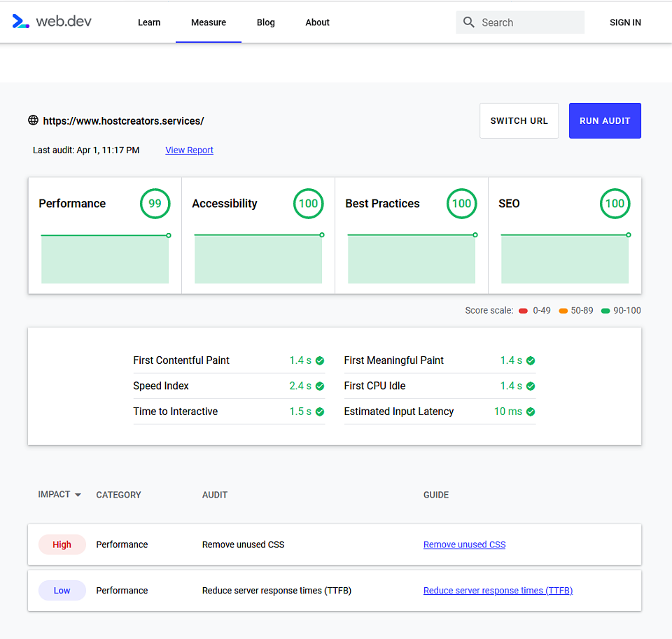This screenshot has height=639, width=672.
Task: Click the Accessibility score circle 100
Action: (308, 204)
